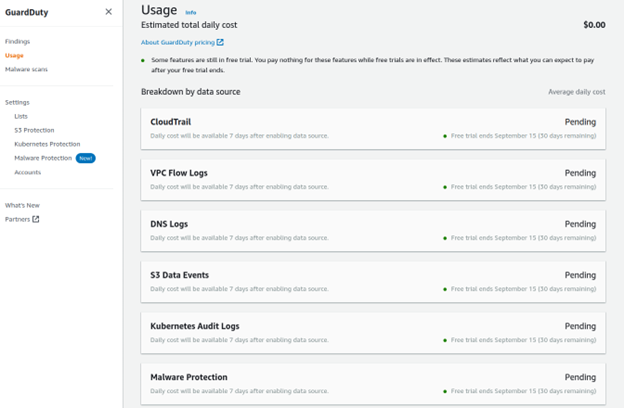This screenshot has width=624, height=408.
Task: Open the Findings page
Action: (18, 41)
